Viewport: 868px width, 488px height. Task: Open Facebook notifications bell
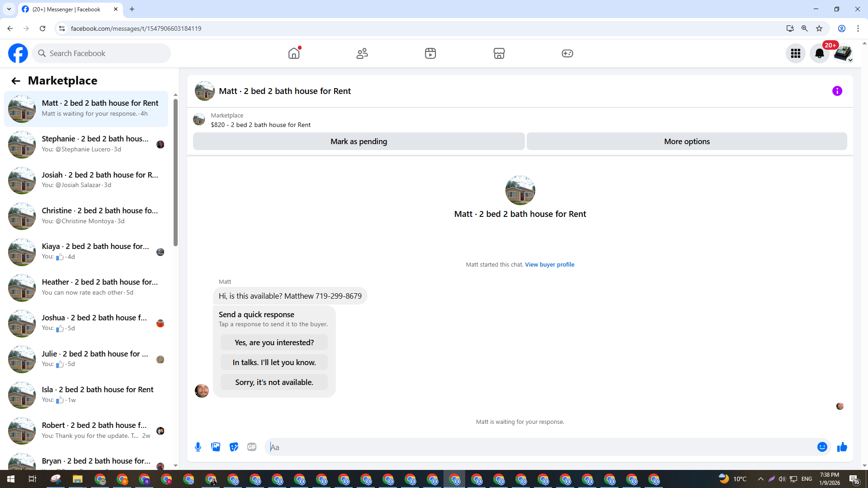tap(819, 53)
